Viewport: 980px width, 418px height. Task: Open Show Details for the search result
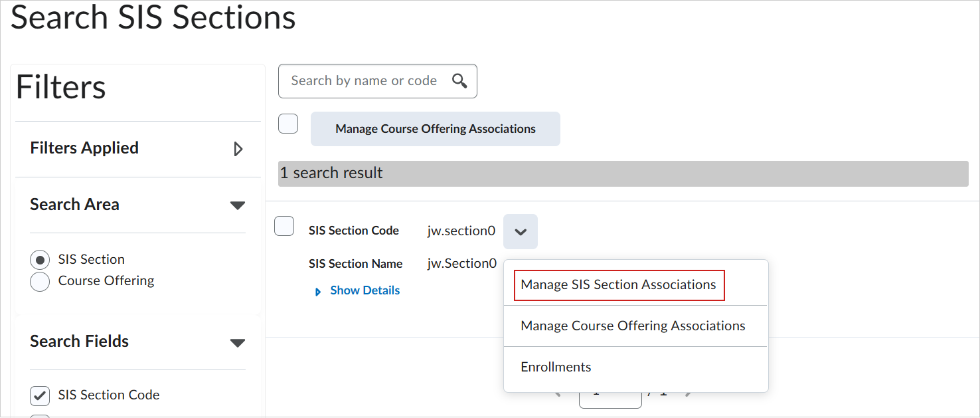365,290
